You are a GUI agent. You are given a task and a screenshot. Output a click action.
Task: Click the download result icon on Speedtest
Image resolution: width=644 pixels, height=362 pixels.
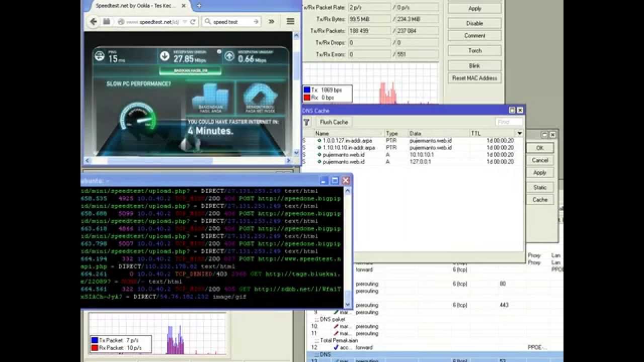(x=165, y=56)
